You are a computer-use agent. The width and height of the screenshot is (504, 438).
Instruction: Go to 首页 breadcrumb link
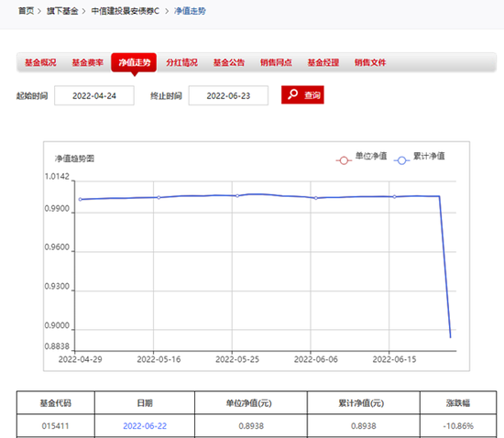coord(26,11)
